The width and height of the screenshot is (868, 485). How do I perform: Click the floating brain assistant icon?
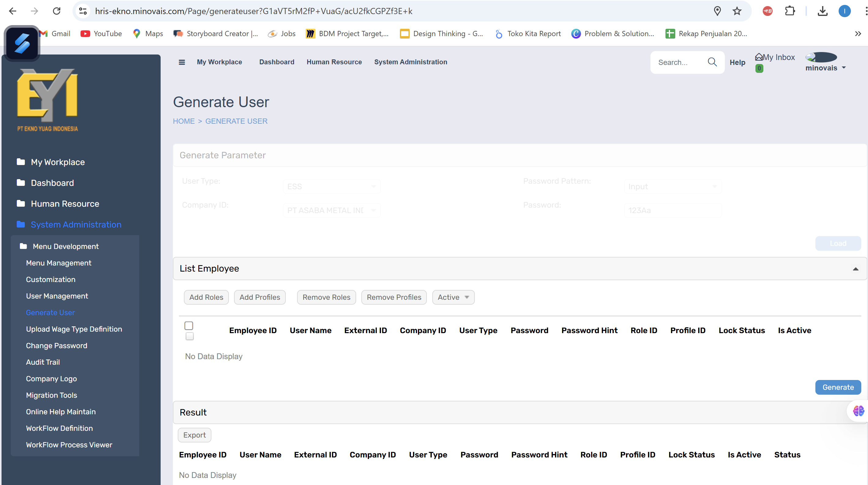click(858, 411)
